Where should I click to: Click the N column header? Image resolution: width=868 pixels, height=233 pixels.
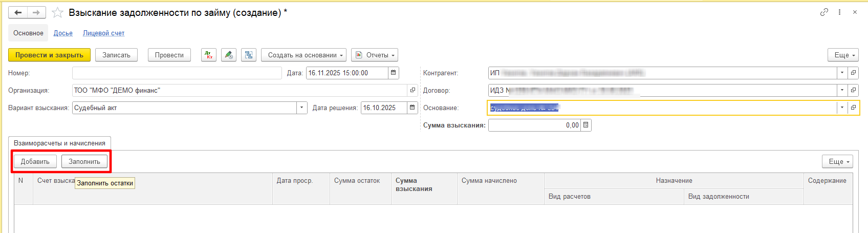24,188
